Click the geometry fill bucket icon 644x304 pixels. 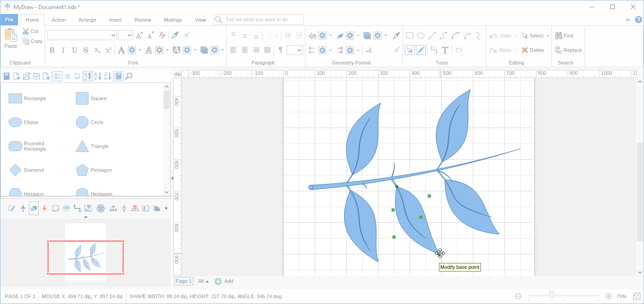(312, 36)
